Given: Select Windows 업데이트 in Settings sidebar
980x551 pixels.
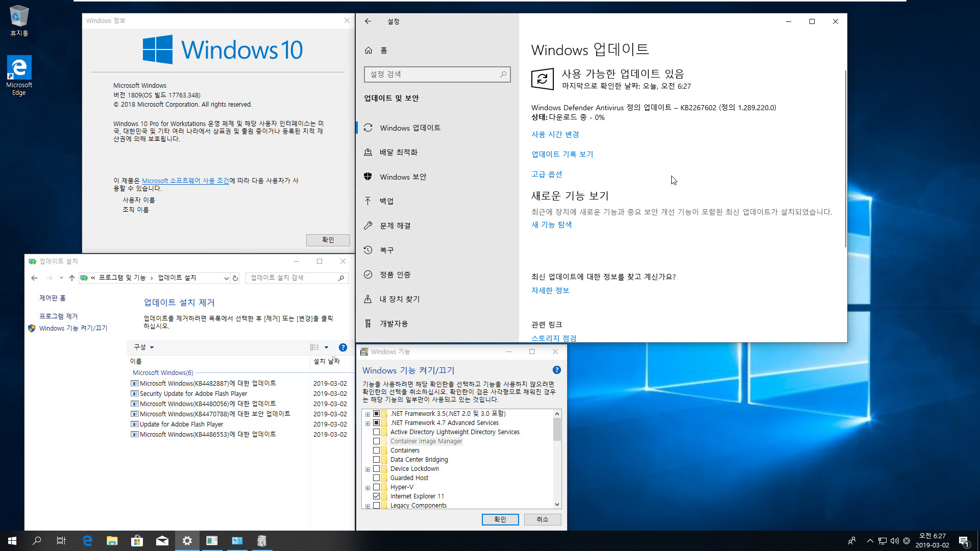Looking at the screenshot, I should click(437, 128).
